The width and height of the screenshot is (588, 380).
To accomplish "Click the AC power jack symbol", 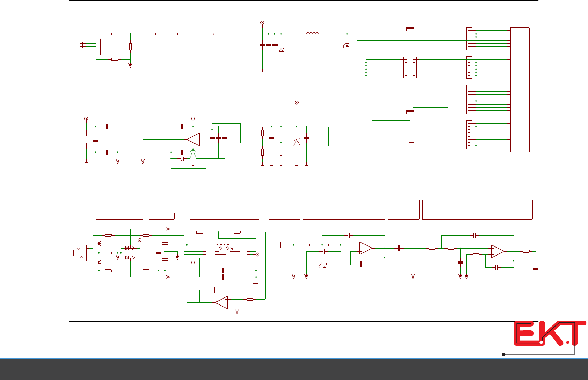I will [x=79, y=253].
